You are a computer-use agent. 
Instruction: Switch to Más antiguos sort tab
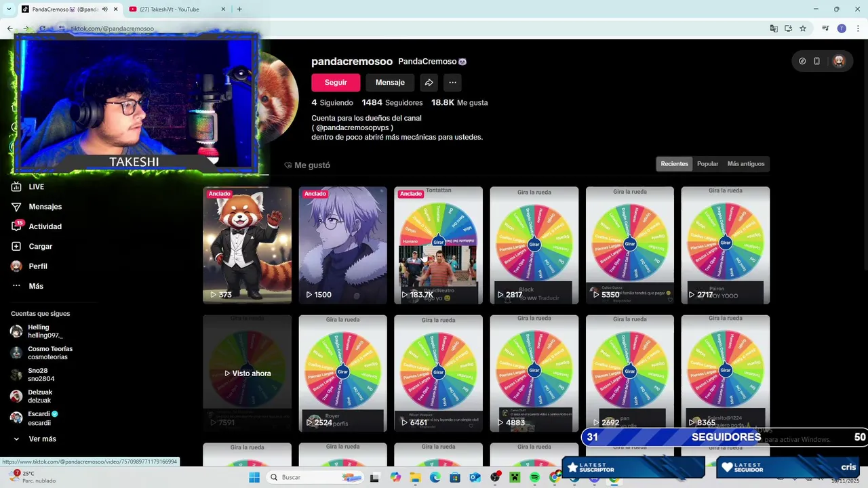[x=746, y=164]
